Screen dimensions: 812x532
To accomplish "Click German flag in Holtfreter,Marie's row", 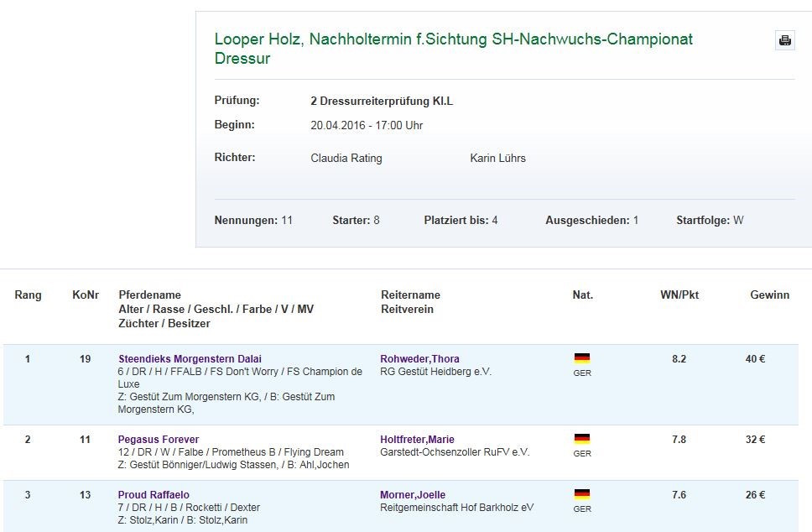I will pyautogui.click(x=582, y=439).
